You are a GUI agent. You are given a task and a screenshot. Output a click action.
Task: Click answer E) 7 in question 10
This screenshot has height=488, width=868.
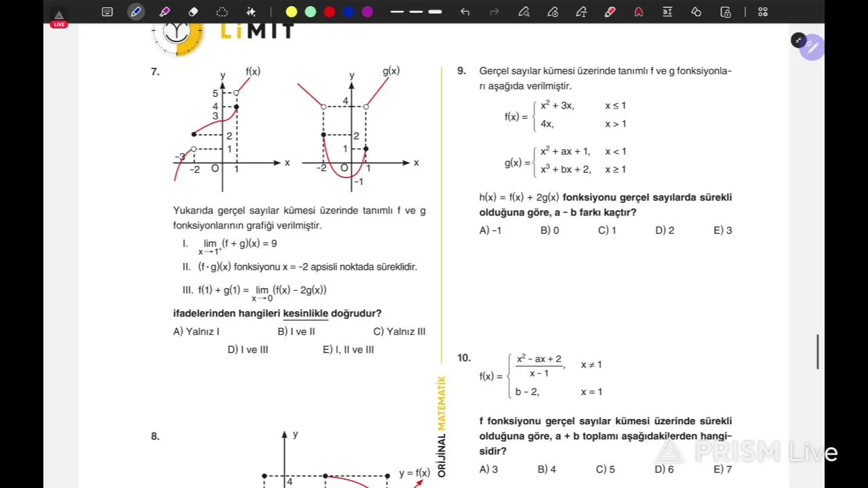point(723,469)
